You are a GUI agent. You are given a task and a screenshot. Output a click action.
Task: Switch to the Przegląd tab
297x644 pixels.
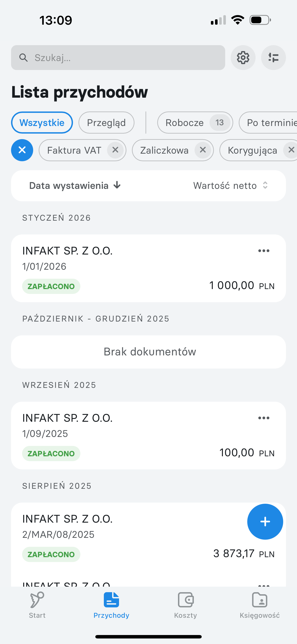click(x=106, y=123)
